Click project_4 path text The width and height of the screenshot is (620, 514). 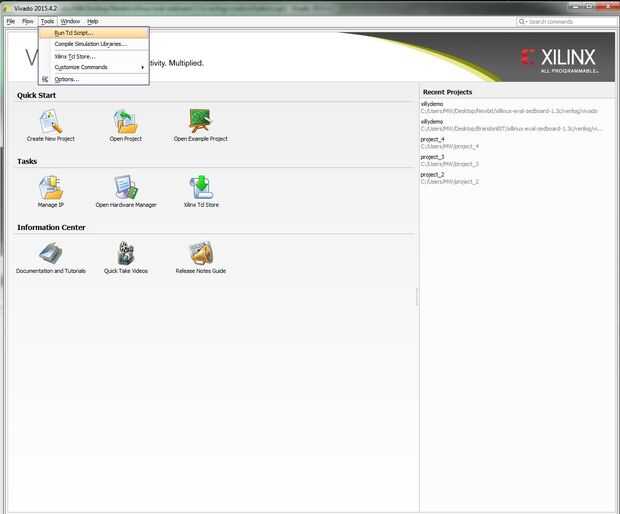pyautogui.click(x=450, y=147)
